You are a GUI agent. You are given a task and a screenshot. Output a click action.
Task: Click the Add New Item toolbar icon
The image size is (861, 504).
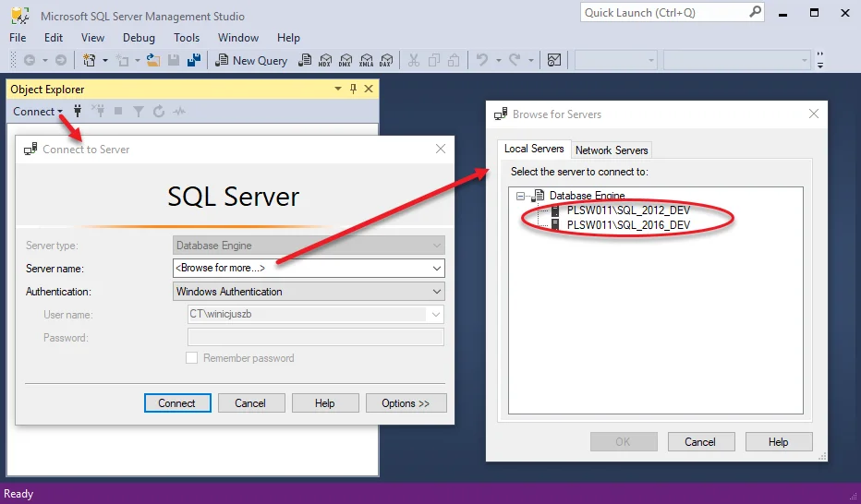pos(122,60)
